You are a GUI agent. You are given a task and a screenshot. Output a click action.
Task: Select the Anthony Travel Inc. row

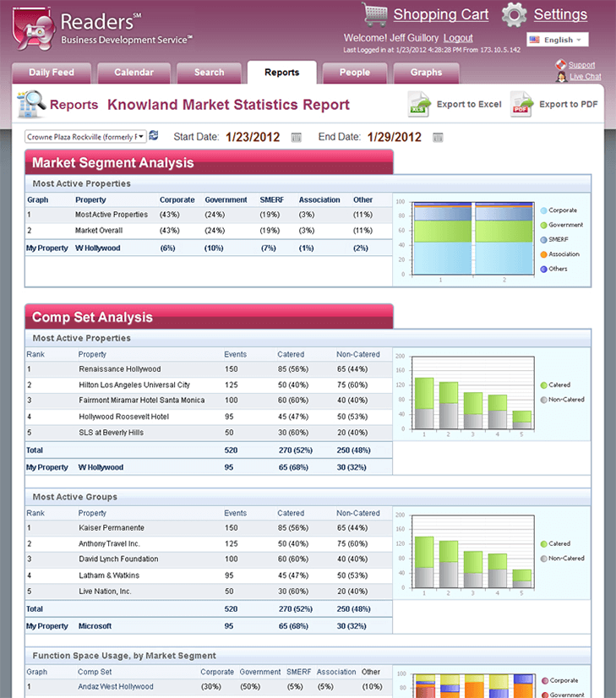coord(209,544)
